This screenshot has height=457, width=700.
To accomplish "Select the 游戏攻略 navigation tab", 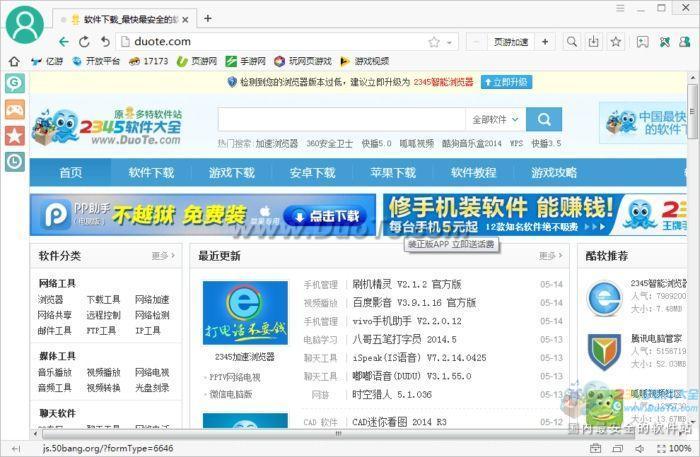I will 554,172.
